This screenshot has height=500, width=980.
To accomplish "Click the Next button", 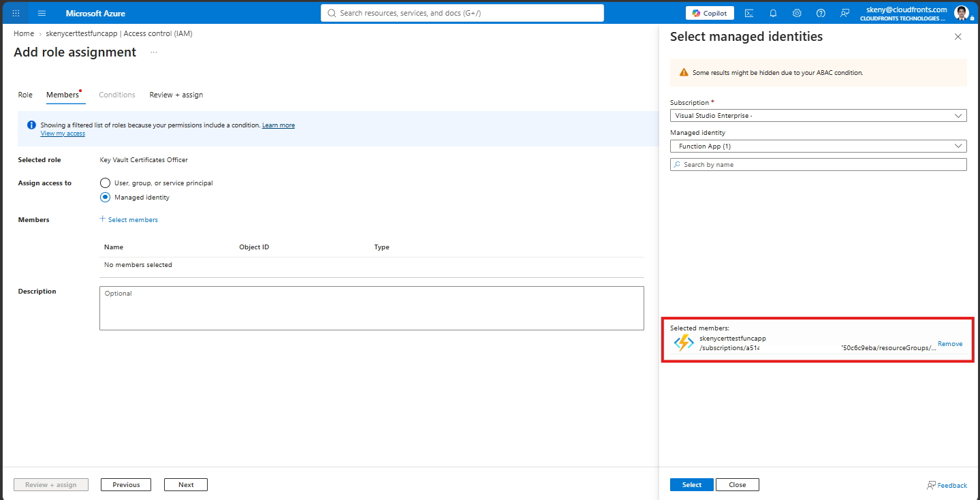I will 186,485.
